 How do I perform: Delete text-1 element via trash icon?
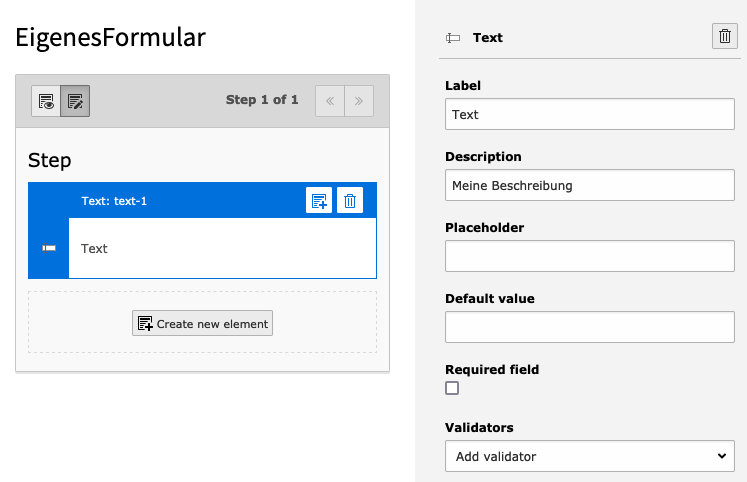350,201
